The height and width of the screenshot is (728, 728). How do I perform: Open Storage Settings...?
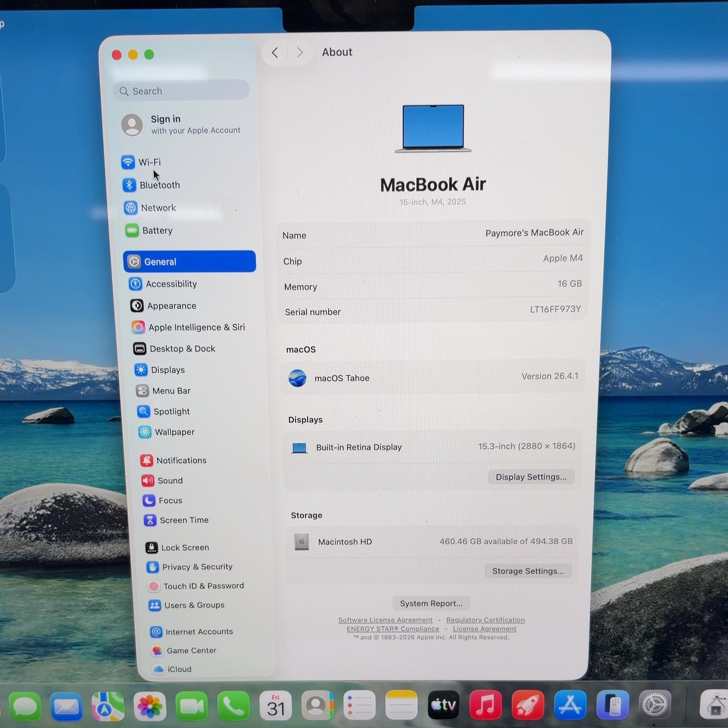[x=528, y=571]
